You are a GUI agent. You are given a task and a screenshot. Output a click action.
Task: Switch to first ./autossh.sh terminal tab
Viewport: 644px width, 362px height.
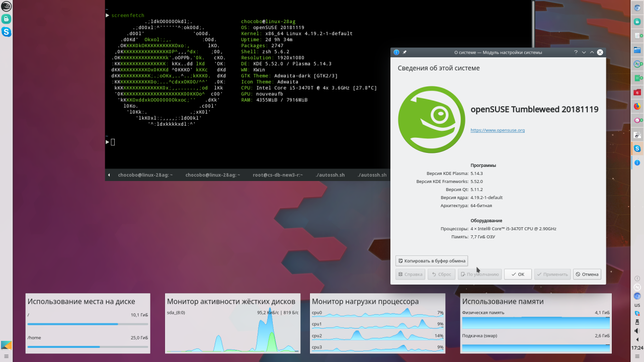click(330, 175)
